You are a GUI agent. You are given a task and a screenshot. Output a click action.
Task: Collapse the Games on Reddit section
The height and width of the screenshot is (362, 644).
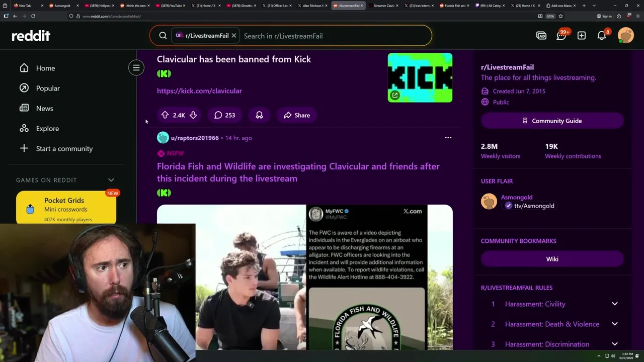click(111, 180)
